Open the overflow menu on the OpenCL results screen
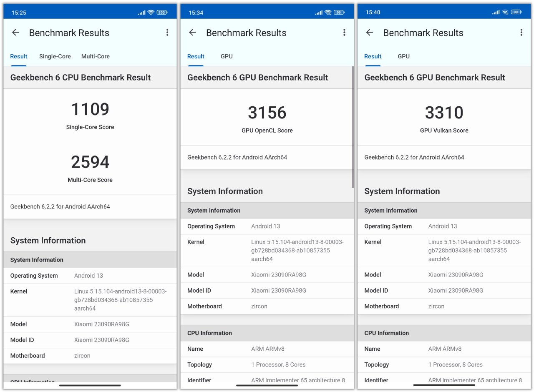 (x=345, y=32)
